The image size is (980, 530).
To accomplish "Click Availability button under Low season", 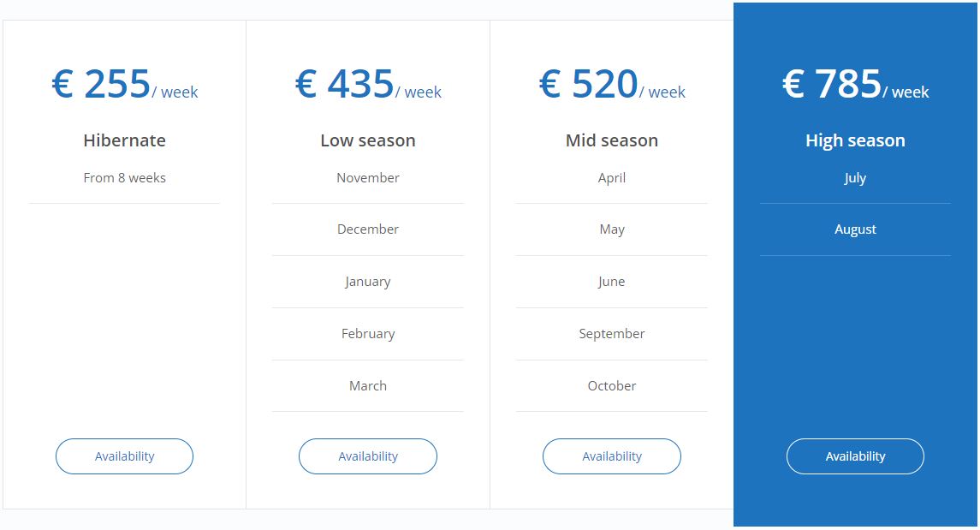I will tap(368, 456).
